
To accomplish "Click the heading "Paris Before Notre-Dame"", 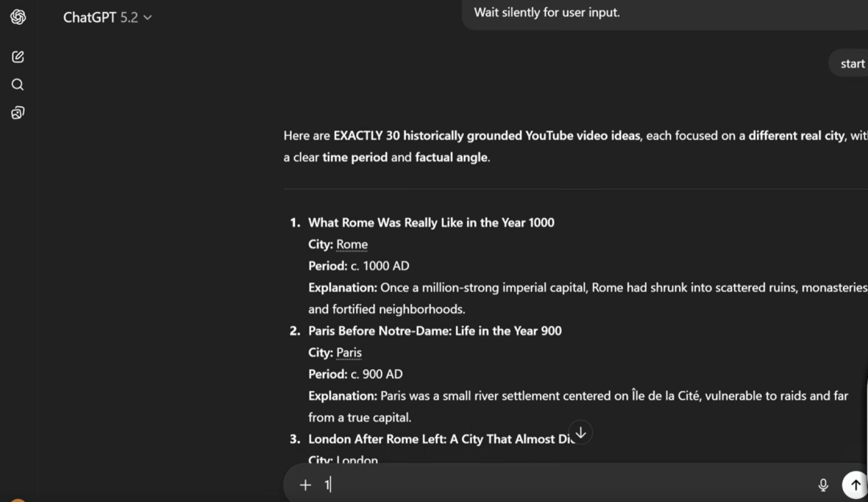I will coord(435,331).
